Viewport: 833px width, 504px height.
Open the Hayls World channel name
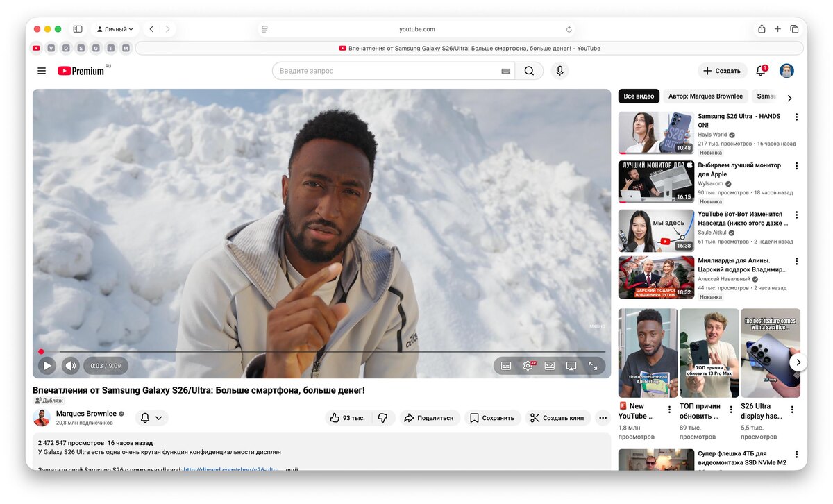[712, 135]
